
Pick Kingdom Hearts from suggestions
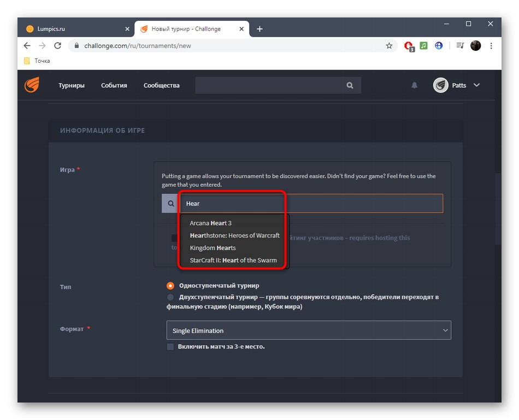click(x=234, y=248)
